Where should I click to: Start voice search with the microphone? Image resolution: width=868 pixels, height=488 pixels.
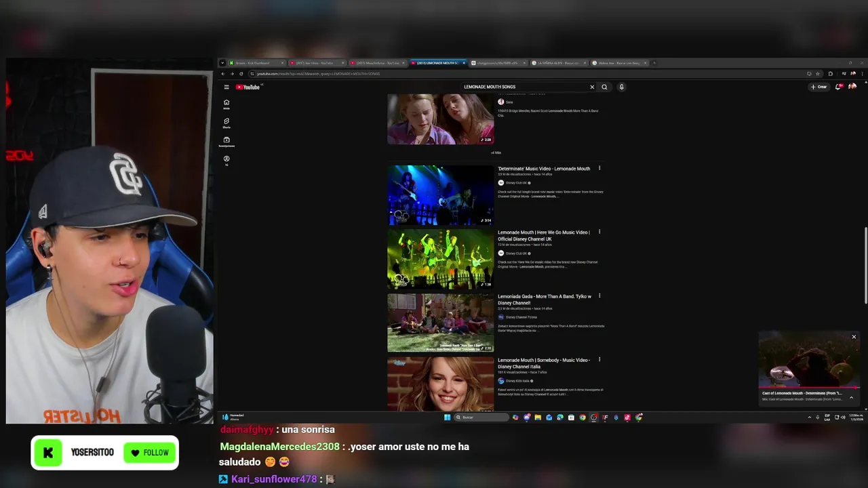[x=621, y=87]
